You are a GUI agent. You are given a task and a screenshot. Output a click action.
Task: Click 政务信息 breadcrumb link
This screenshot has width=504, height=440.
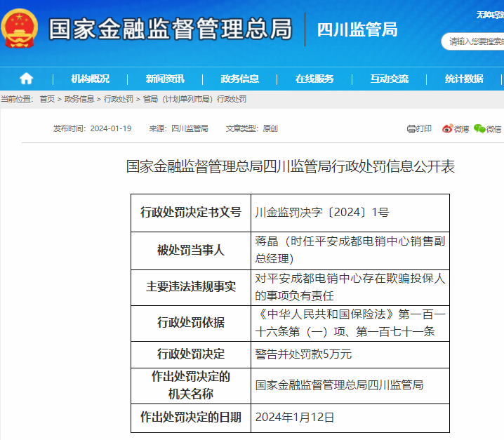coord(79,99)
